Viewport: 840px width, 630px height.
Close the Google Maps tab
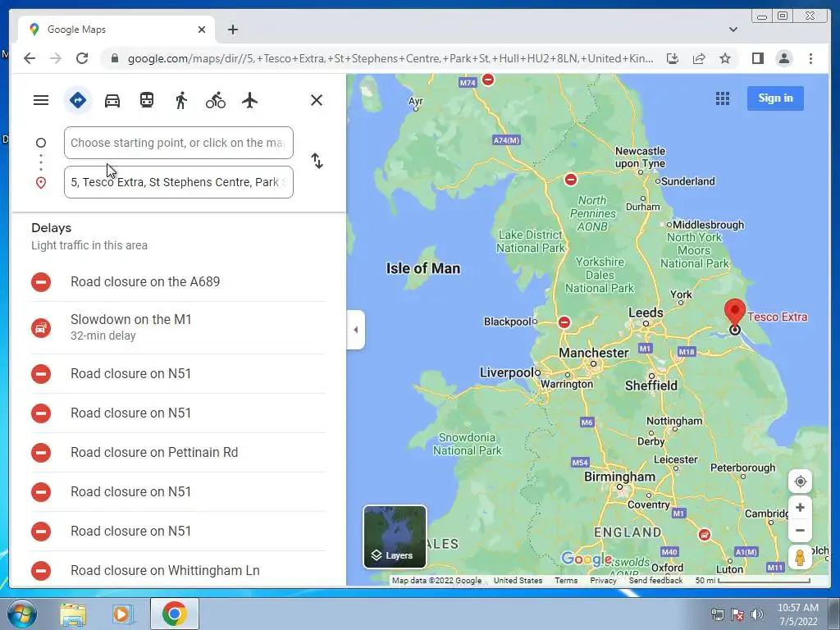[x=202, y=30]
